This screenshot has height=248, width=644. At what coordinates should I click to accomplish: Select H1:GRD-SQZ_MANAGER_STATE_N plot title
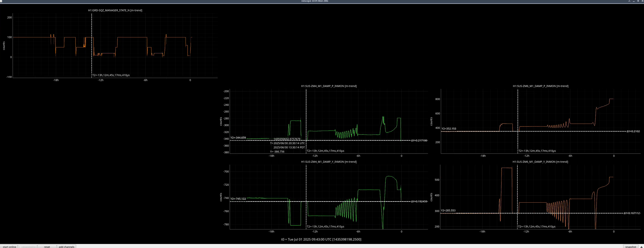click(x=115, y=10)
